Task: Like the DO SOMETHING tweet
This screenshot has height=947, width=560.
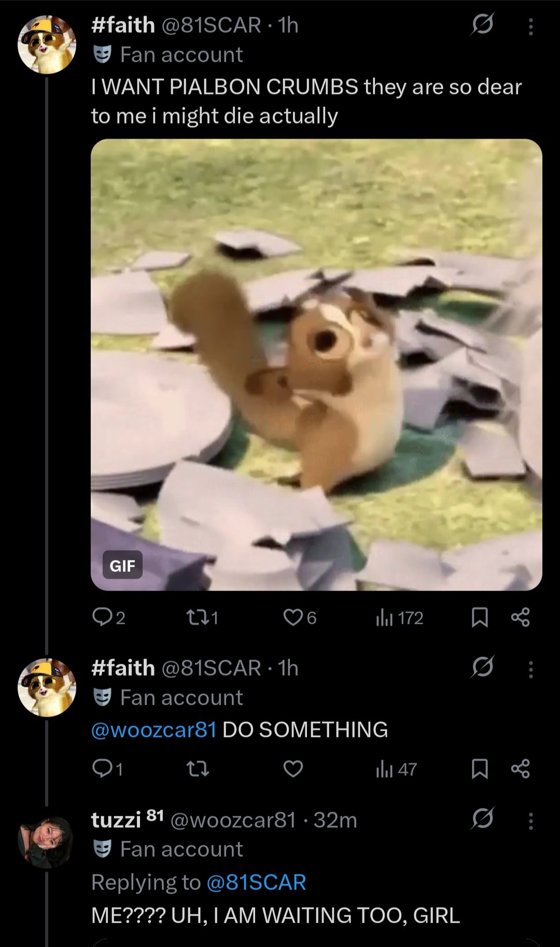Action: click(x=293, y=768)
